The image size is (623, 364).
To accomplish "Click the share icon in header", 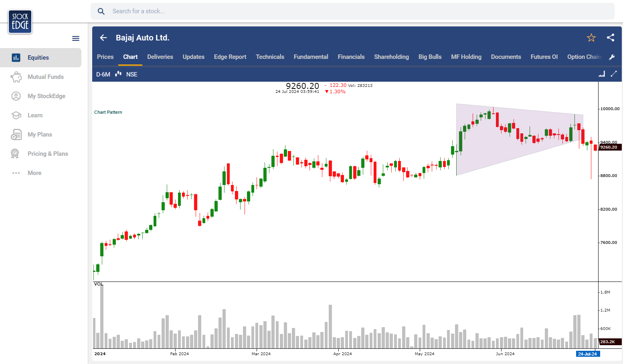I will (x=611, y=38).
